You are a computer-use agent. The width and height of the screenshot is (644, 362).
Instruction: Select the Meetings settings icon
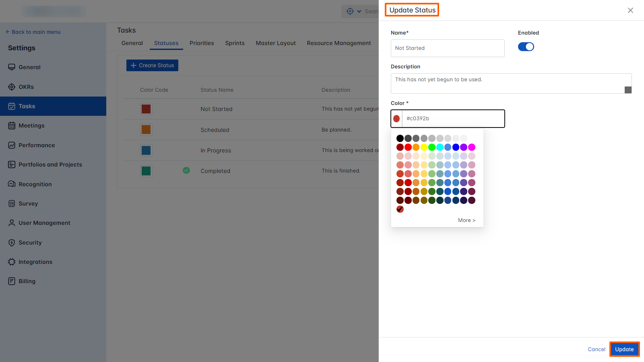12,125
